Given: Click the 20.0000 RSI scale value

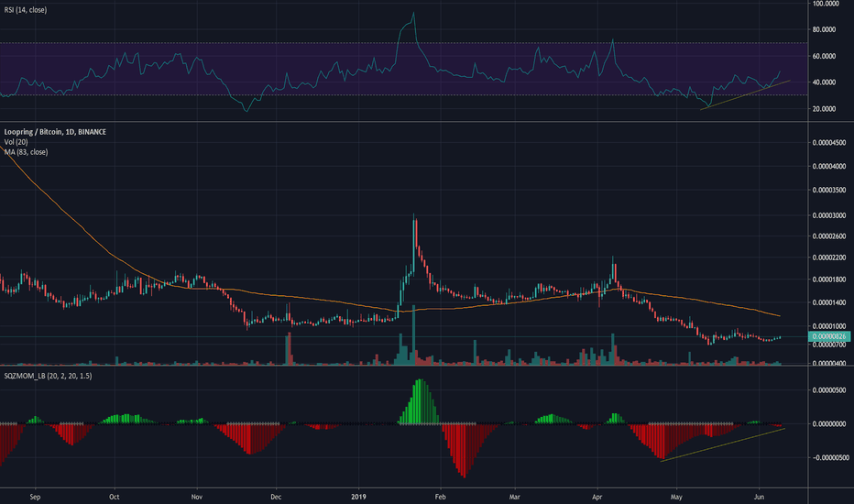Looking at the screenshot, I should (x=824, y=109).
